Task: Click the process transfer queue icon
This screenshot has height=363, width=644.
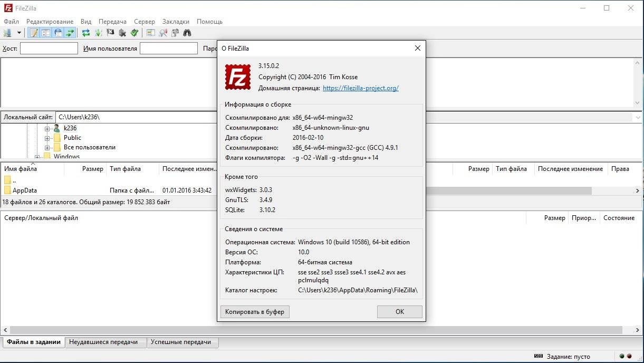Action: click(x=98, y=33)
